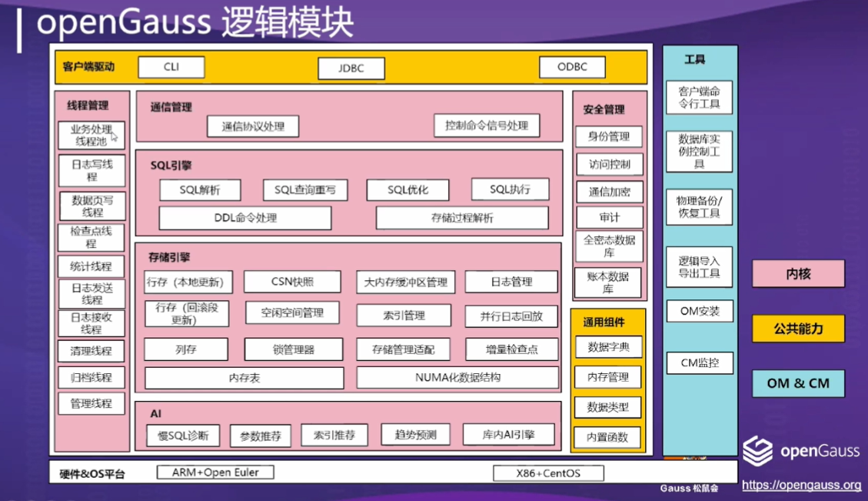
Task: Click the 空闲空间管理 box
Action: click(292, 313)
